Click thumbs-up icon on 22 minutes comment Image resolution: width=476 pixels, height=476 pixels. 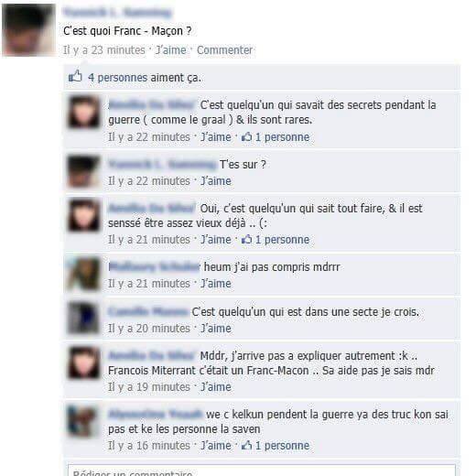(246, 137)
